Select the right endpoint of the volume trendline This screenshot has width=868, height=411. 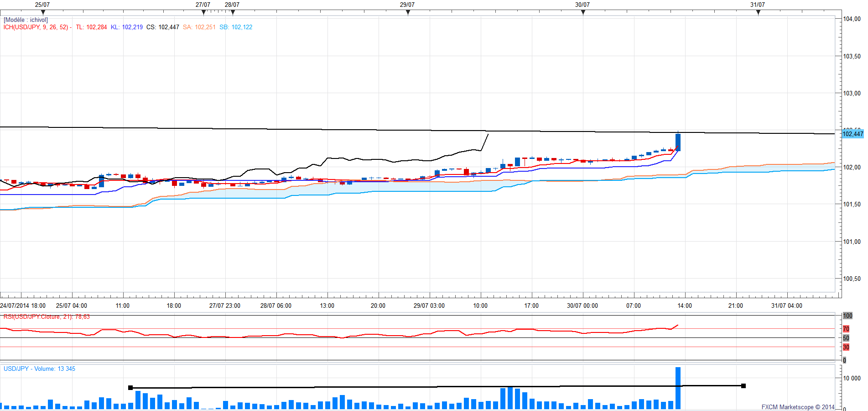pos(743,386)
